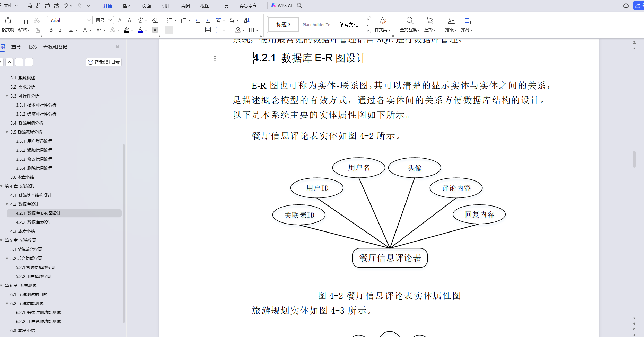Click the outline demote minus button
The width and height of the screenshot is (644, 337).
29,62
